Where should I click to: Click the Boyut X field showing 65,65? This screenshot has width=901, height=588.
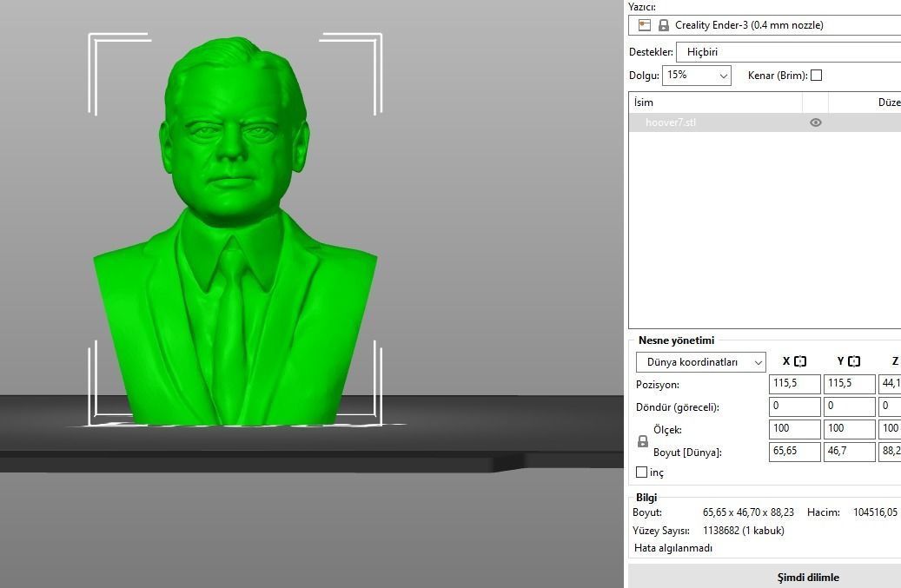tap(795, 452)
